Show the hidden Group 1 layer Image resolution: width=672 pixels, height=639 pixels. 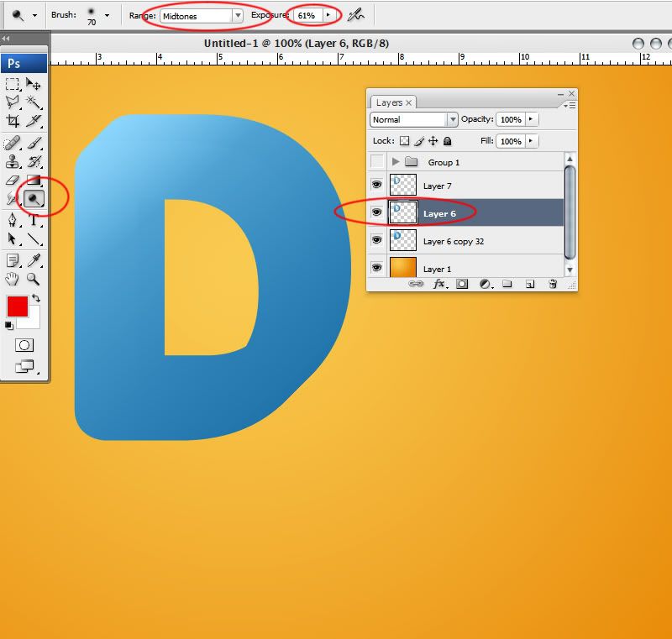coord(376,161)
